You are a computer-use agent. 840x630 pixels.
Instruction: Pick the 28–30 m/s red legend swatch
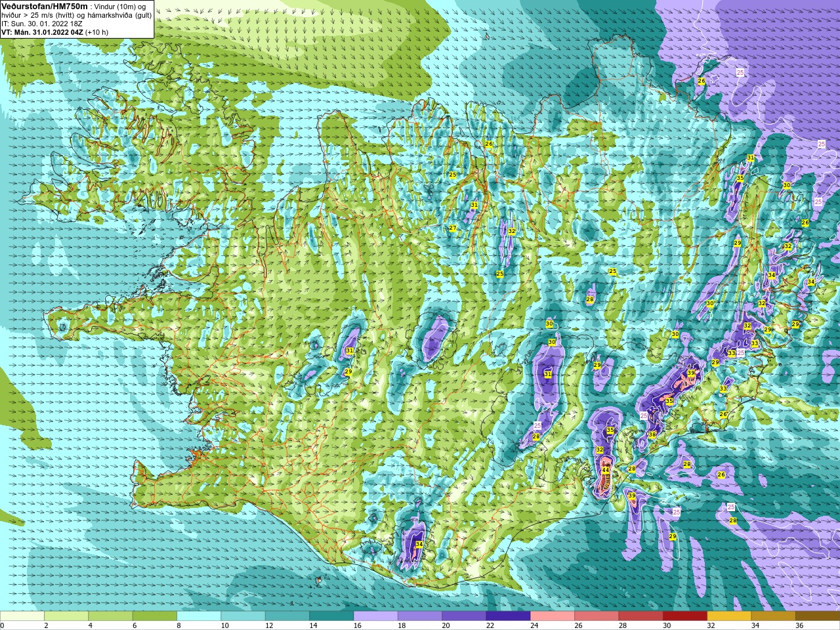pos(640,616)
